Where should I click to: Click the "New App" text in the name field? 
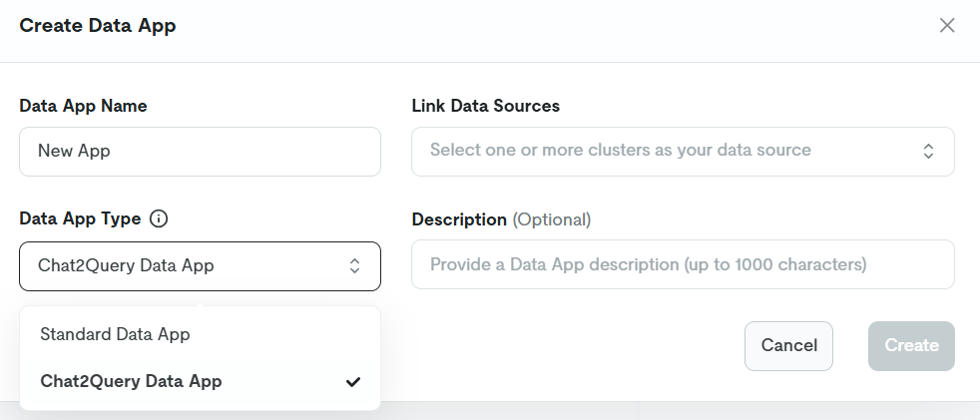(x=74, y=151)
